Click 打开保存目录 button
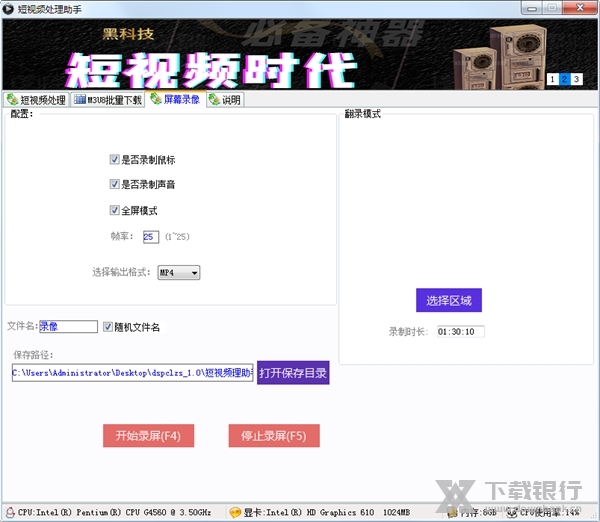 click(293, 373)
